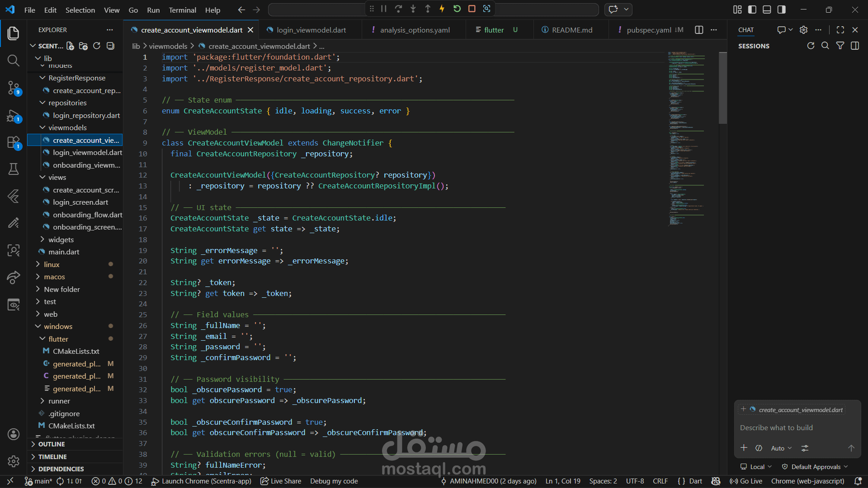Switch to login_viewmodel.dart tab
Image resolution: width=868 pixels, height=488 pixels.
[311, 30]
